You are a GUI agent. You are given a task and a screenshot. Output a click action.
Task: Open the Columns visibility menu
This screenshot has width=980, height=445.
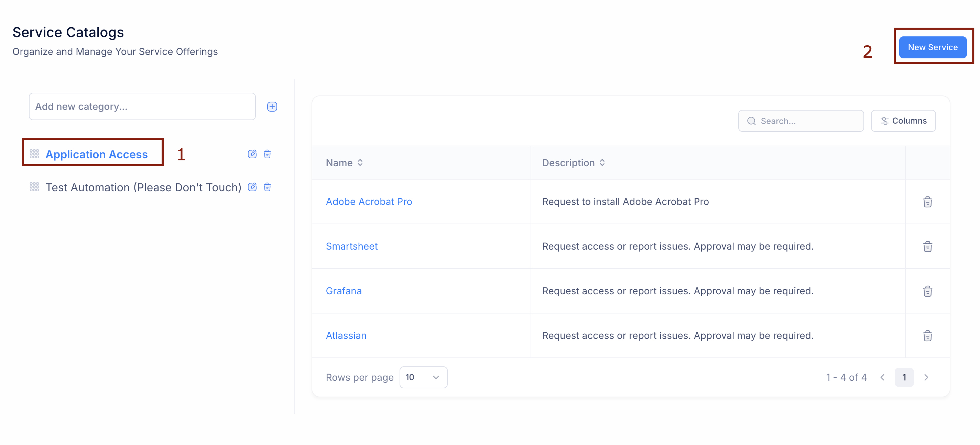tap(903, 121)
